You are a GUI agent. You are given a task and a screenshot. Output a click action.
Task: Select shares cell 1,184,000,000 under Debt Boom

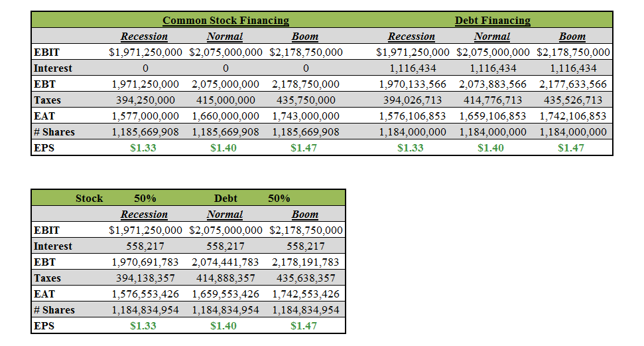[x=572, y=132]
